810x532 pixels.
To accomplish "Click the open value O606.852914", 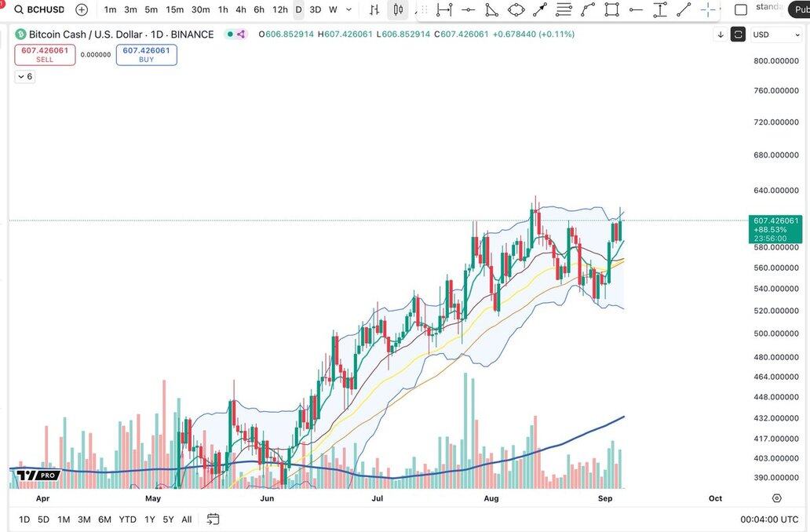I will 286,35.
